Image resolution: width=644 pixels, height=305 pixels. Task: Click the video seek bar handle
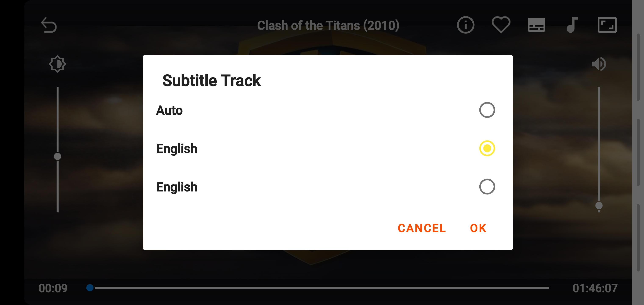click(x=90, y=288)
